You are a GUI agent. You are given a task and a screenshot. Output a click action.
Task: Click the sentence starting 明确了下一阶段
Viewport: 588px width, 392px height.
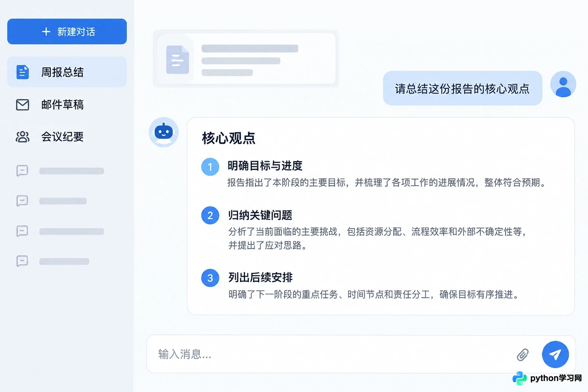coord(374,294)
